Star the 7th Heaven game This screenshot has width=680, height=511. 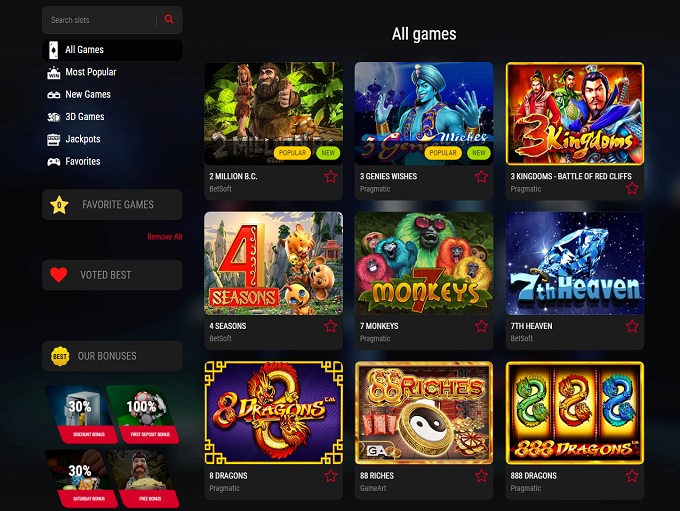pos(632,326)
